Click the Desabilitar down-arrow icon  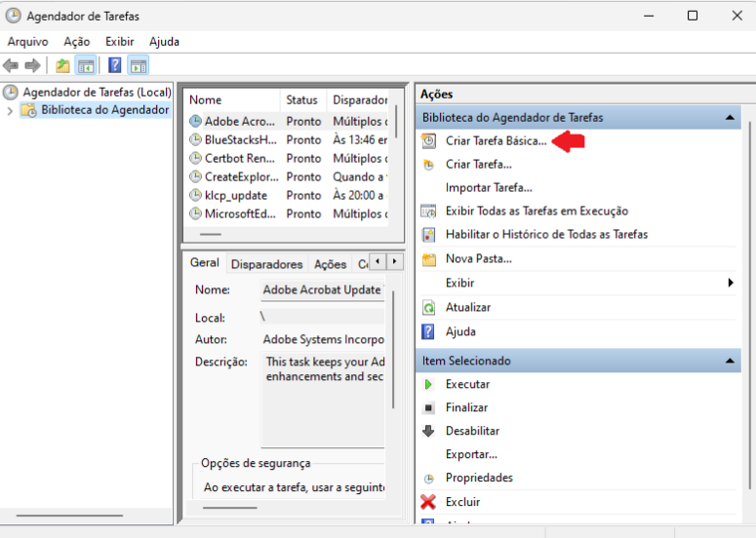coord(428,431)
